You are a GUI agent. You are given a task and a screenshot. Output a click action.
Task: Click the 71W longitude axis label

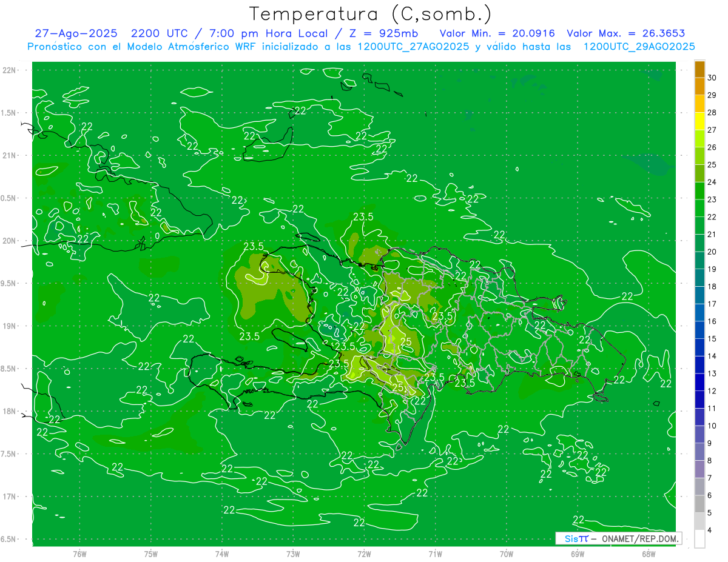coord(435,554)
